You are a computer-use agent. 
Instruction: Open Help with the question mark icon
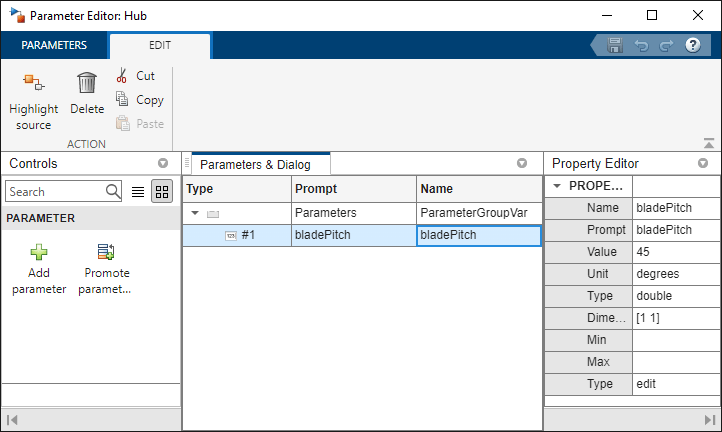(692, 46)
